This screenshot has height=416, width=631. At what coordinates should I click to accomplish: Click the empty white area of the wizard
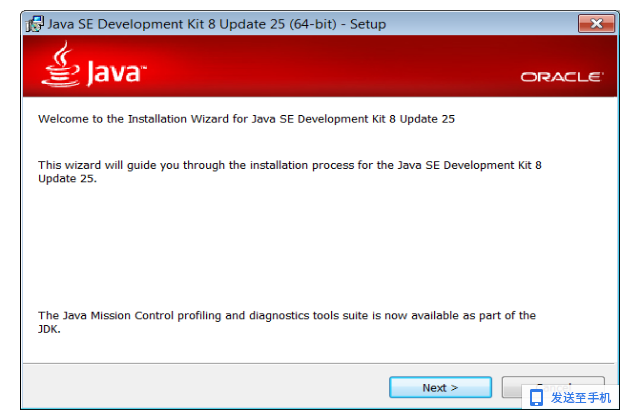(318, 245)
